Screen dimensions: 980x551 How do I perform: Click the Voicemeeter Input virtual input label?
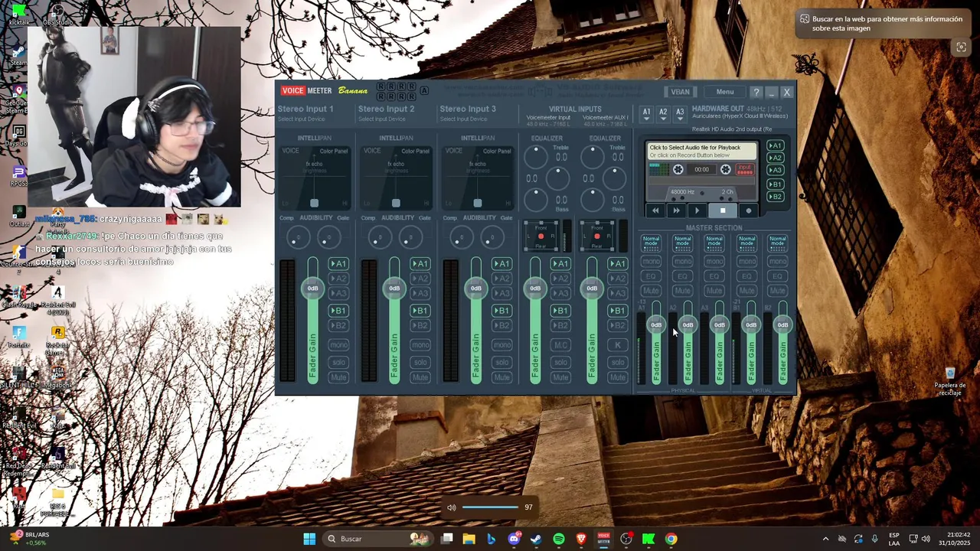548,117
